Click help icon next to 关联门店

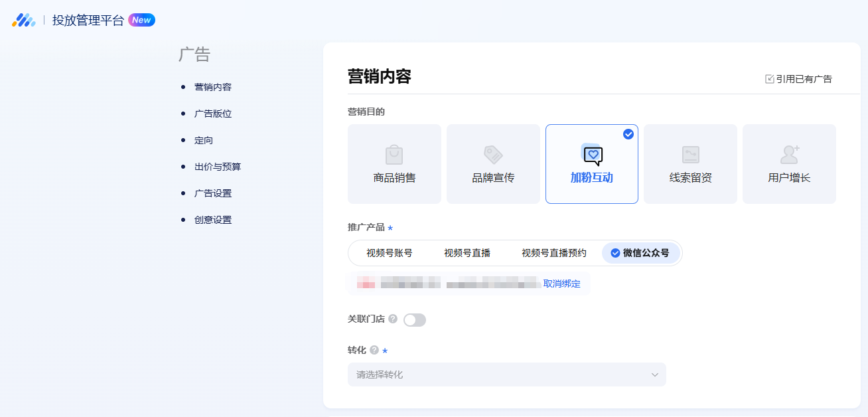pyautogui.click(x=393, y=319)
